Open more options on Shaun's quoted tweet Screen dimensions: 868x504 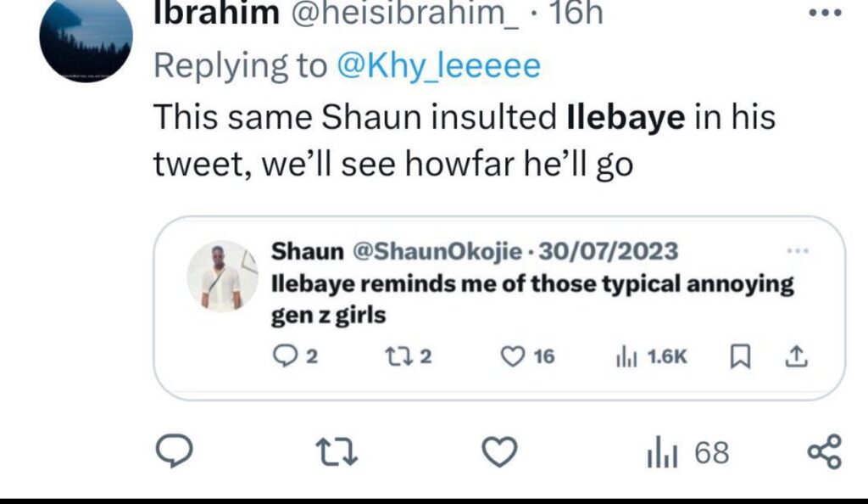tap(798, 251)
